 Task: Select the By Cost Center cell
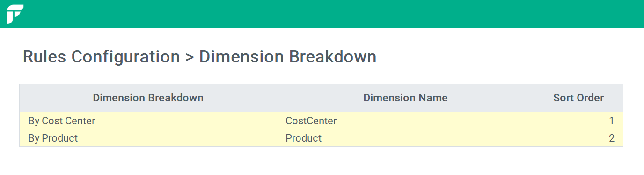[x=148, y=121]
